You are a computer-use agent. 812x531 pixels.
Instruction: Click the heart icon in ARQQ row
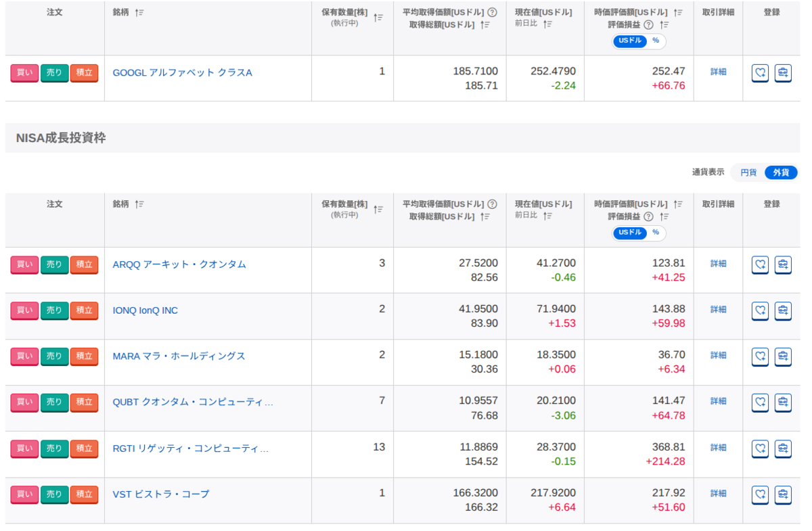tap(760, 265)
